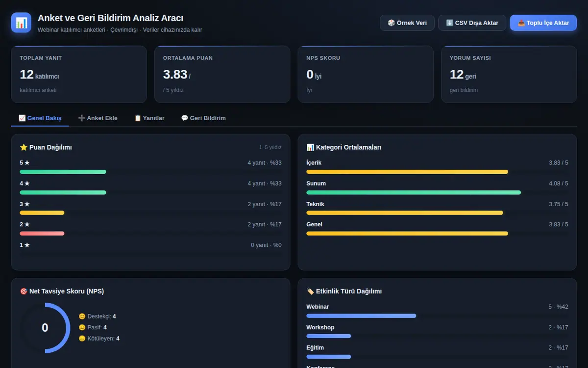The image size is (588, 368).
Task: Switch to the Genel Bakış tab
Action: pos(40,118)
